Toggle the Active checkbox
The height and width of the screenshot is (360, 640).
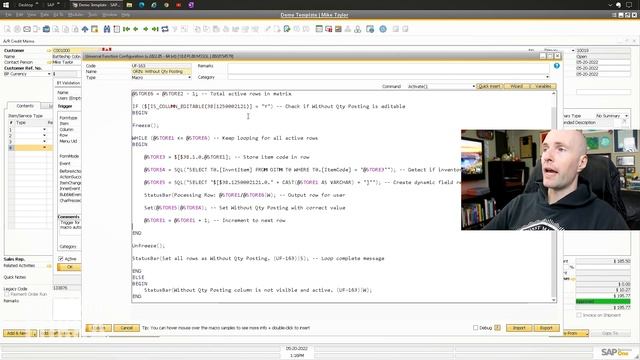point(61,259)
